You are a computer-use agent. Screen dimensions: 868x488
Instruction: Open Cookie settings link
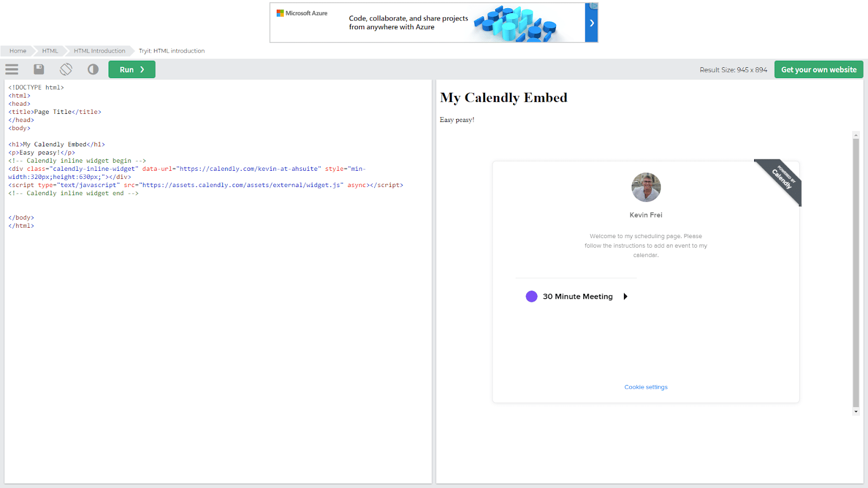(x=646, y=387)
